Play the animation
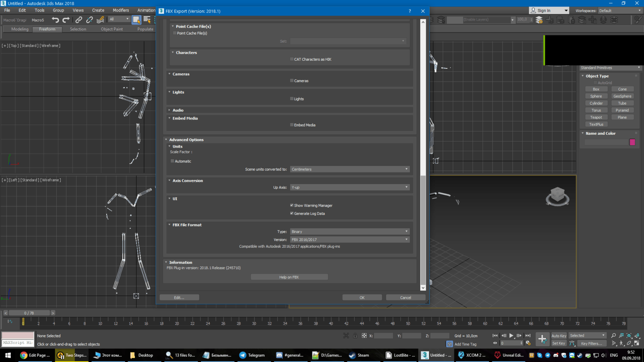Image resolution: width=644 pixels, height=362 pixels. click(511, 335)
